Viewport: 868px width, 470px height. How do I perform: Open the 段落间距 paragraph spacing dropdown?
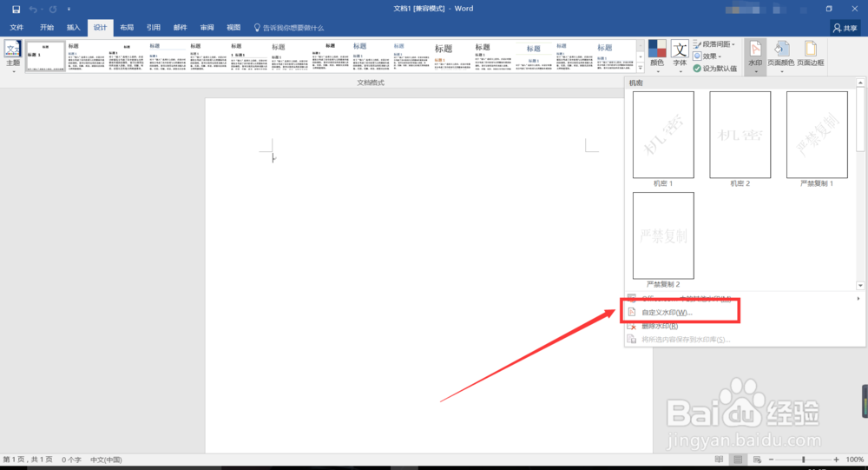pyautogui.click(x=714, y=43)
